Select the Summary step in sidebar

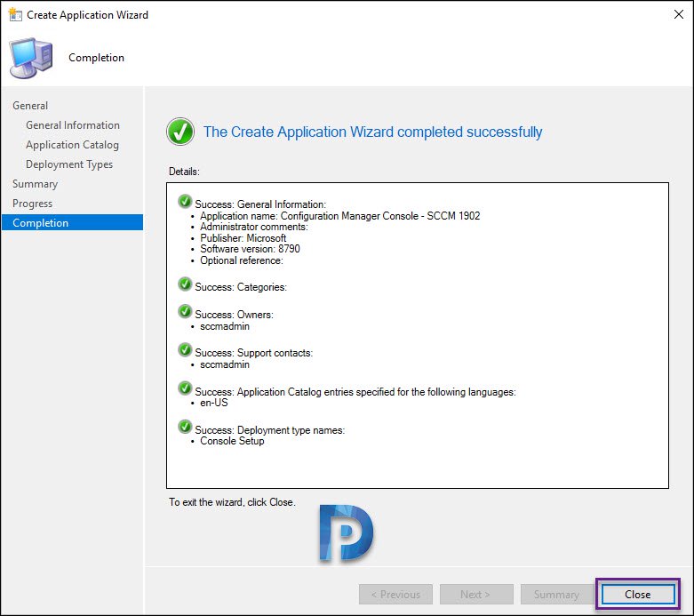pyautogui.click(x=35, y=184)
